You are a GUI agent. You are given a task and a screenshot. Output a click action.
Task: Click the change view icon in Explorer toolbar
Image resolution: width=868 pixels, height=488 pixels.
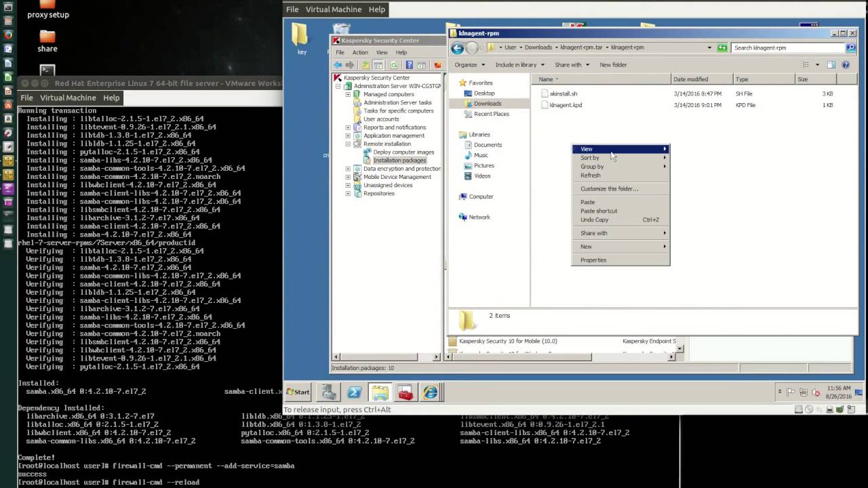(x=805, y=65)
